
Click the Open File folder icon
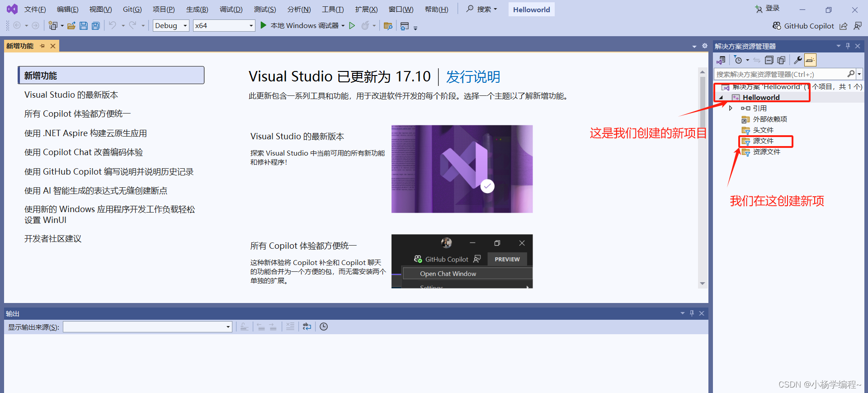(x=71, y=26)
